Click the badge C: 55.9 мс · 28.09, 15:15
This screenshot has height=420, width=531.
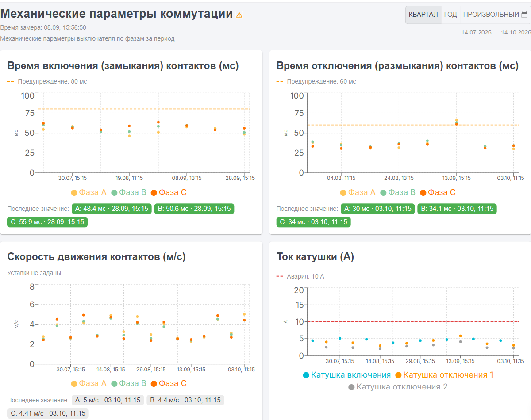point(47,222)
